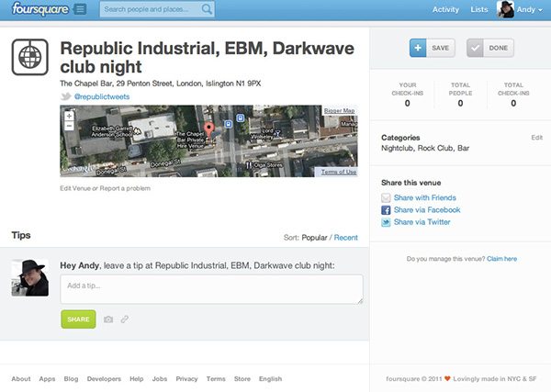Image resolution: width=551 pixels, height=392 pixels.
Task: Open the Store footer link
Action: [242, 379]
